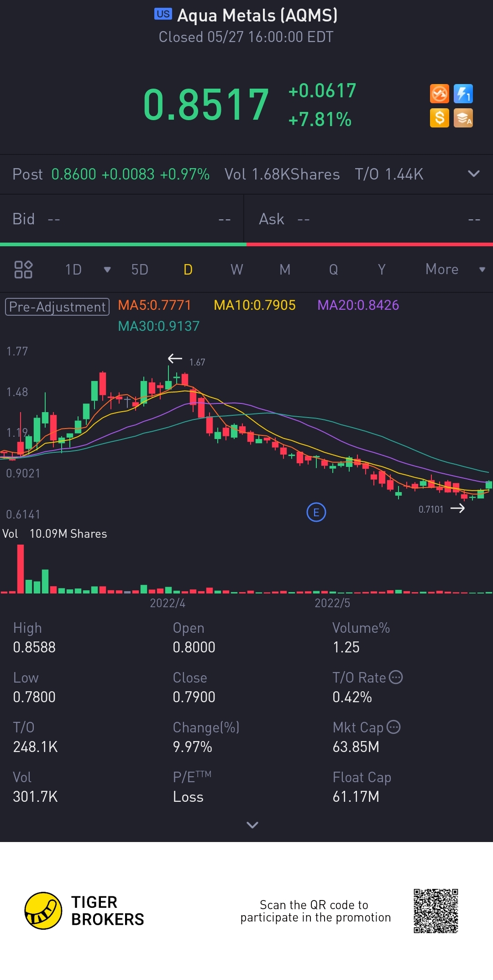
Task: Toggle the Pre-Adjustment price setting
Action: pyautogui.click(x=57, y=307)
